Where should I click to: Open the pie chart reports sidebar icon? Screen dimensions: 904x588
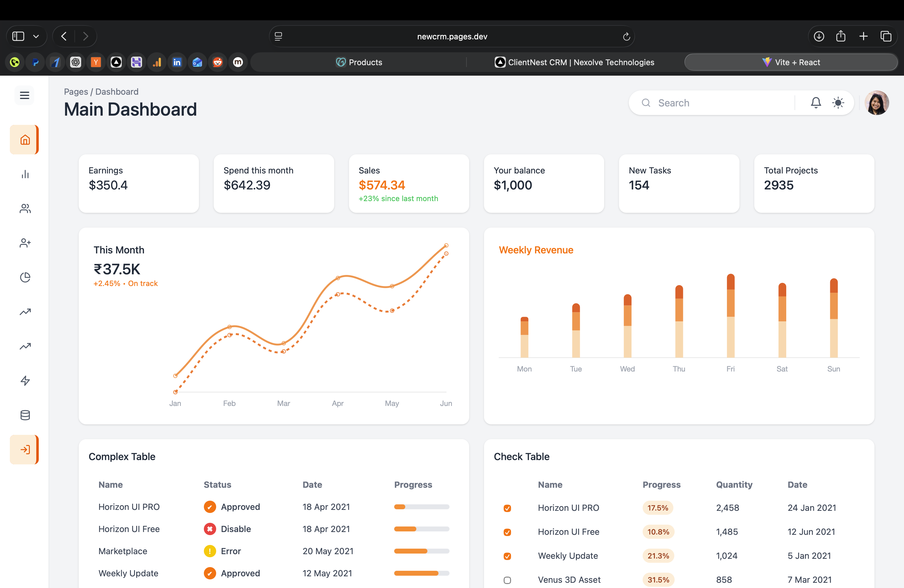(x=24, y=277)
